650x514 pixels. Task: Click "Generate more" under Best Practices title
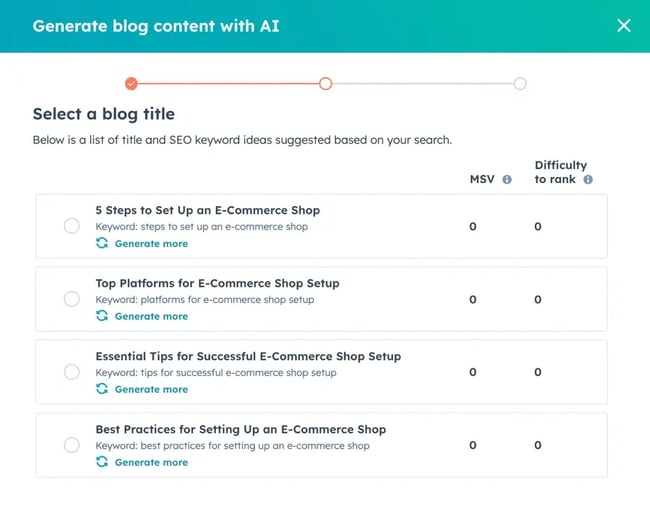[x=151, y=462]
